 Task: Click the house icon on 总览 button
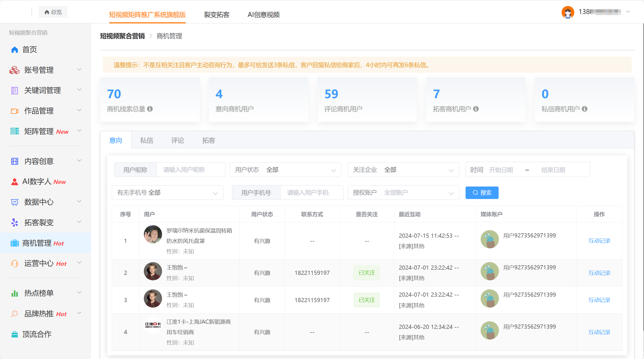47,12
